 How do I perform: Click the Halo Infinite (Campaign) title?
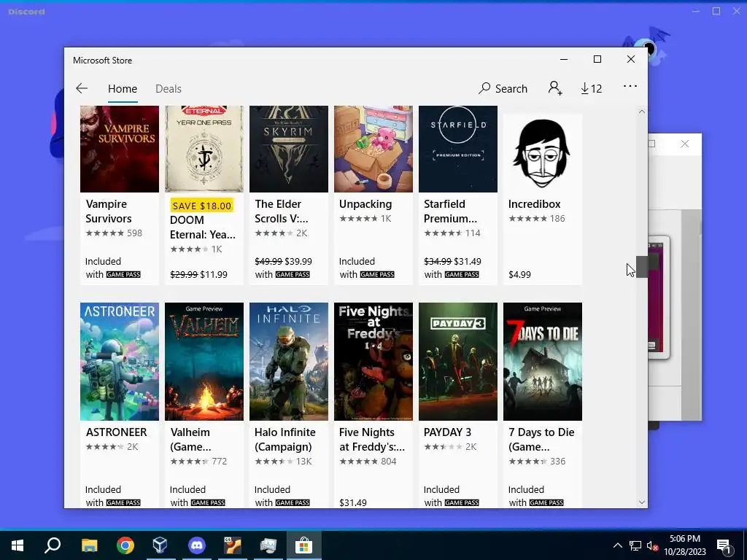[285, 439]
